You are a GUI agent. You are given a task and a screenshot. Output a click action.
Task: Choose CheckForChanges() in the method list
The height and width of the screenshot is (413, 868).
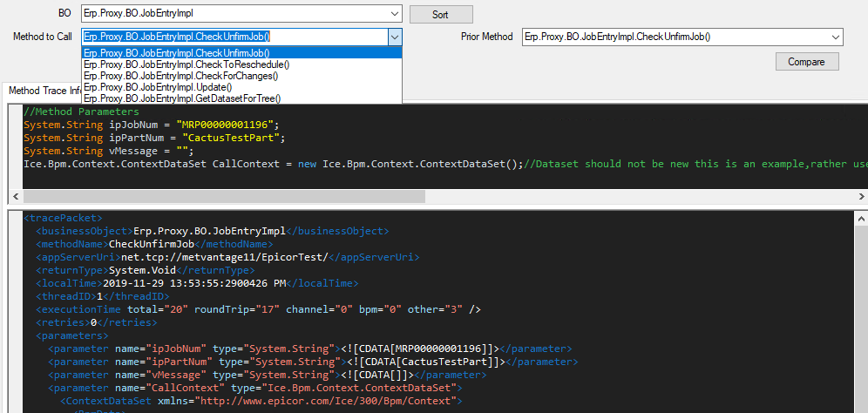tap(242, 76)
